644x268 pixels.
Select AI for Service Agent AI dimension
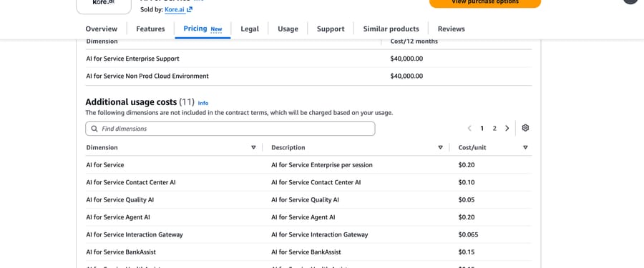pos(118,217)
